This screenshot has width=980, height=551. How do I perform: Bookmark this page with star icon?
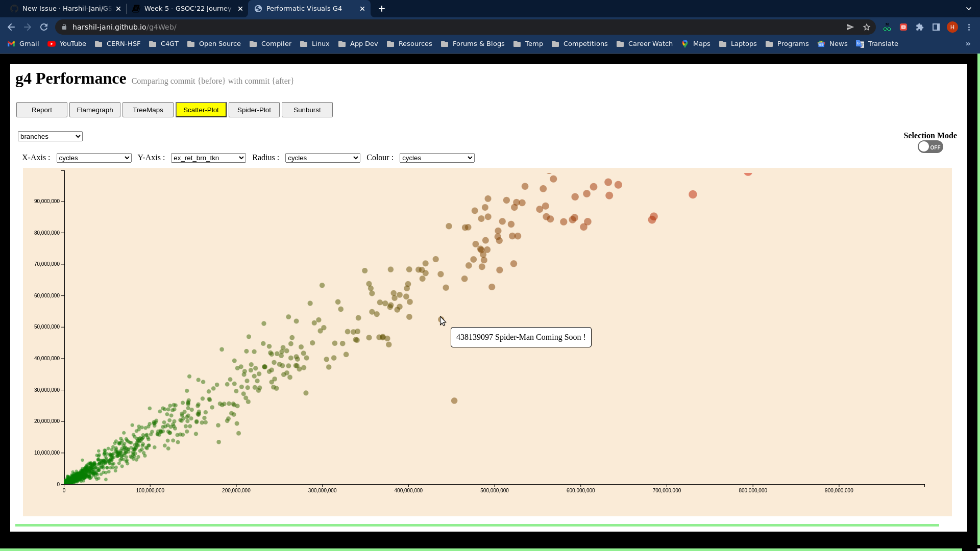point(867,27)
